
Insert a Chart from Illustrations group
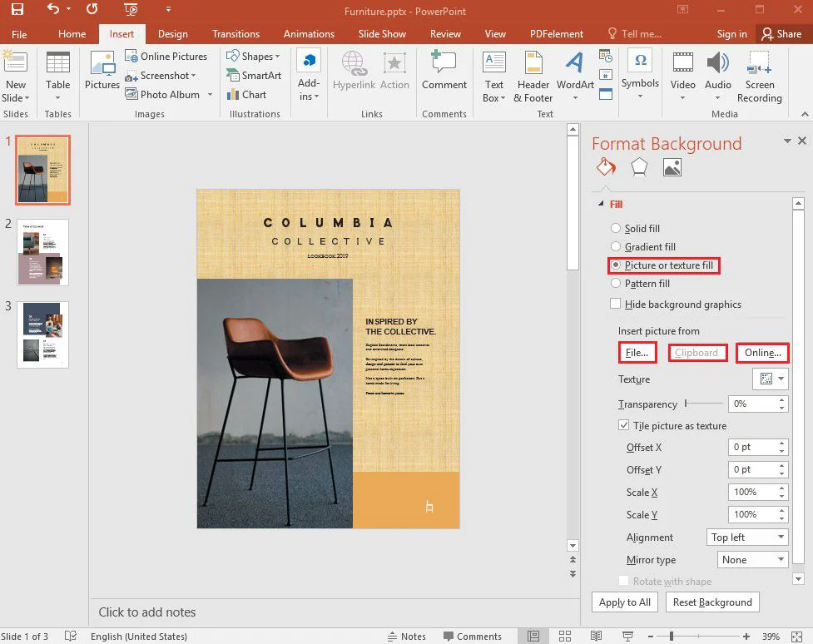point(246,94)
